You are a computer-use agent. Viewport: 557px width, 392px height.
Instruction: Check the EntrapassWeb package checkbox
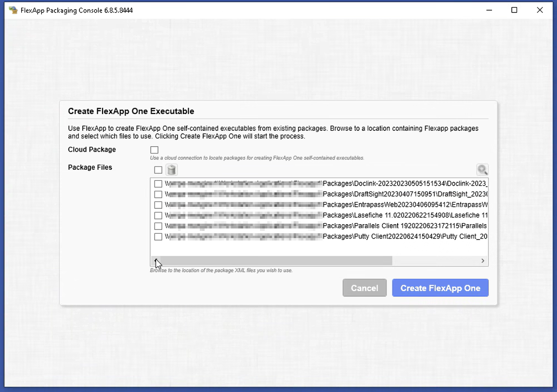158,205
